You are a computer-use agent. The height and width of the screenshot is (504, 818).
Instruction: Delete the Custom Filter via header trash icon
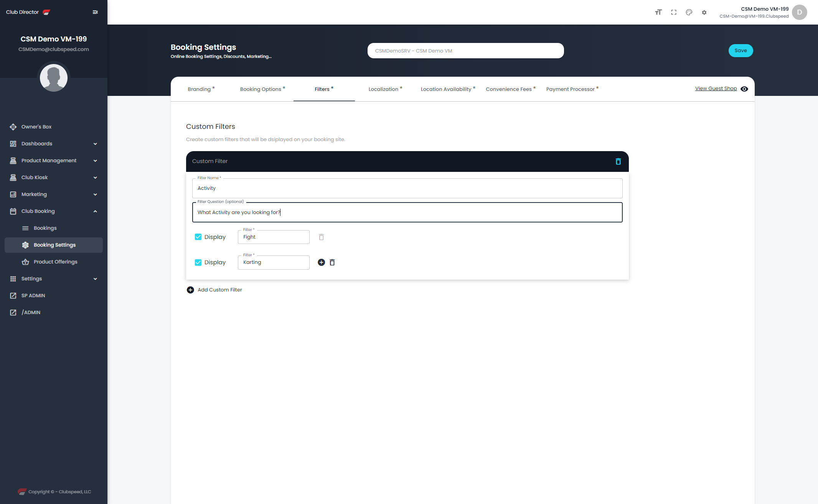click(618, 161)
